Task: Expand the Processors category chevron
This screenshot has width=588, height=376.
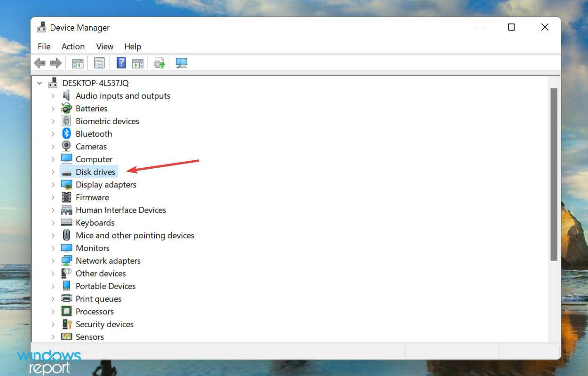Action: 53,312
